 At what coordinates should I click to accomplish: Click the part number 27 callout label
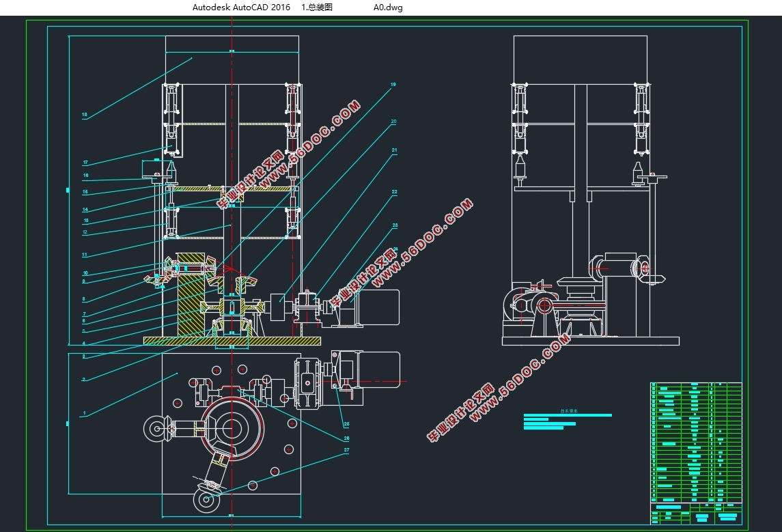346,450
